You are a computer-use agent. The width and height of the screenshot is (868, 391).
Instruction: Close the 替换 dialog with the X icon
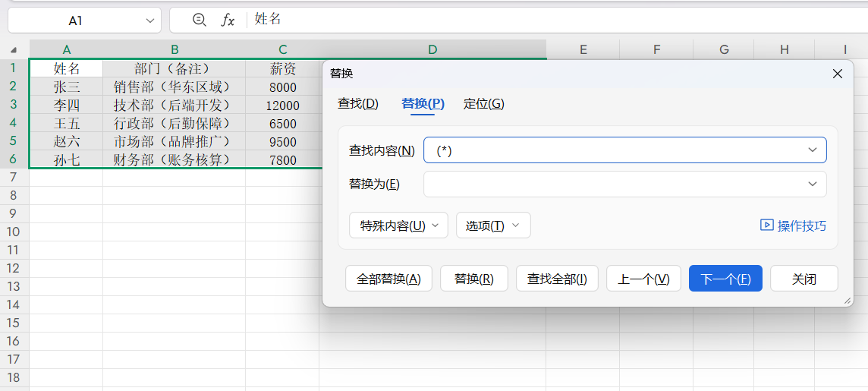[838, 74]
